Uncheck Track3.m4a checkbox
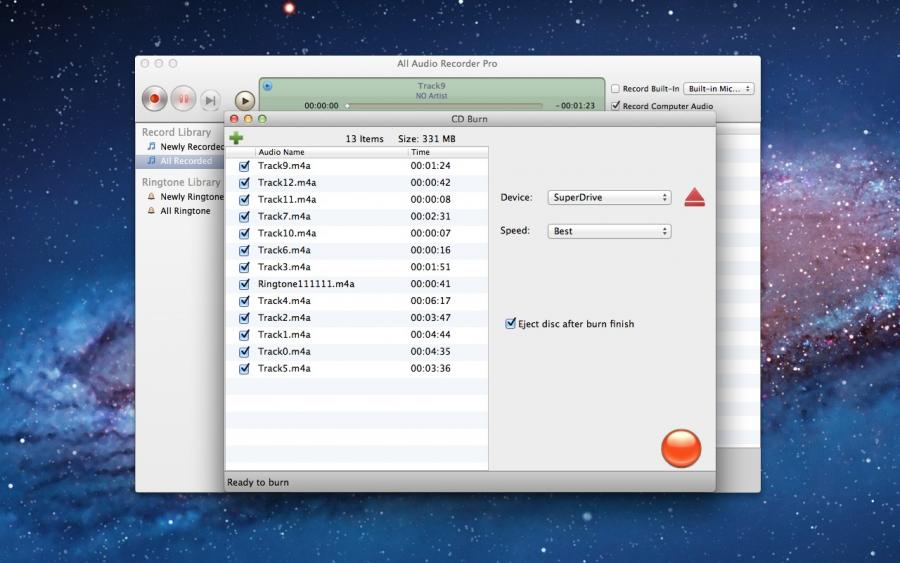Screen dimensions: 900x563 [245, 267]
